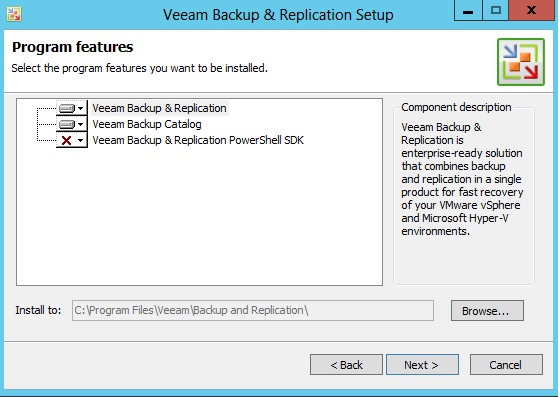The width and height of the screenshot is (560, 397).
Task: Close the Veeam setup window
Action: coord(532,11)
